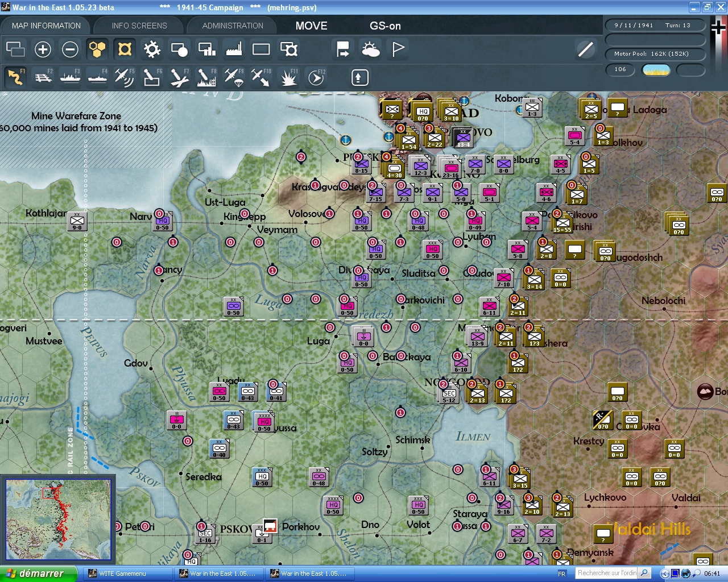Show the weather using sun-cloud icon
The width and height of the screenshot is (728, 582).
point(371,49)
